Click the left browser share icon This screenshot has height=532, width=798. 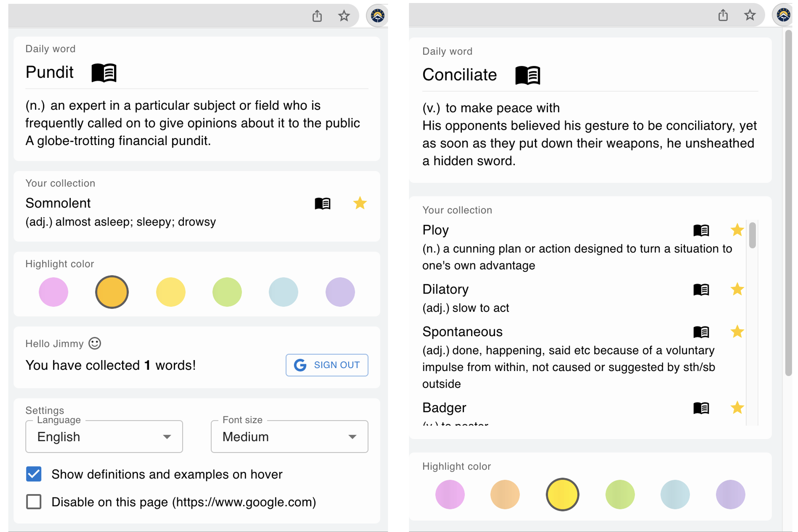[x=317, y=16]
